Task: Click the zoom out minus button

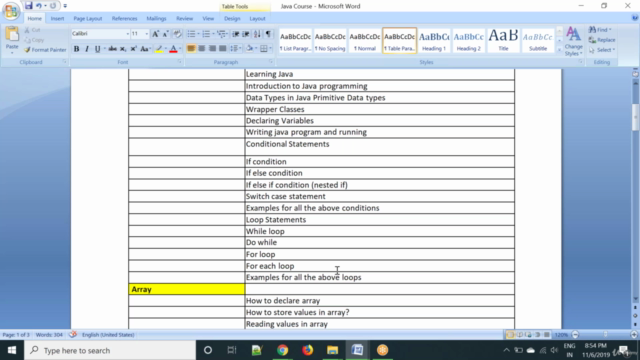Action: [x=576, y=335]
